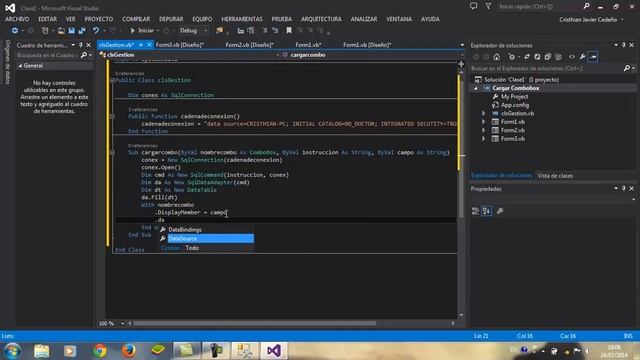Collapse the cargarcombo Sub outlining box

tap(112, 153)
